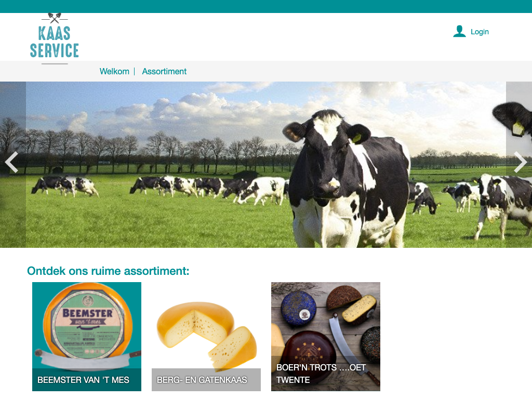Click the next-slide preview strip at right edge
This screenshot has width=532, height=399.
pyautogui.click(x=519, y=165)
